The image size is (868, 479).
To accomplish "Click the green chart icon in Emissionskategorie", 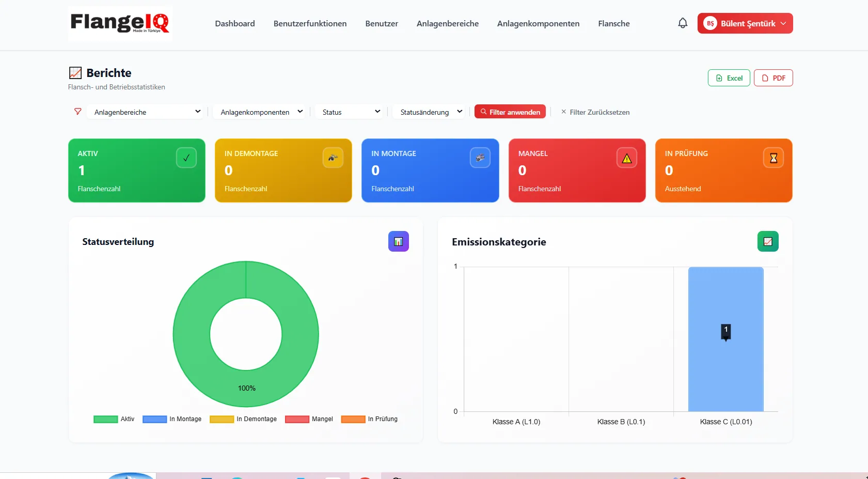I will tap(768, 241).
